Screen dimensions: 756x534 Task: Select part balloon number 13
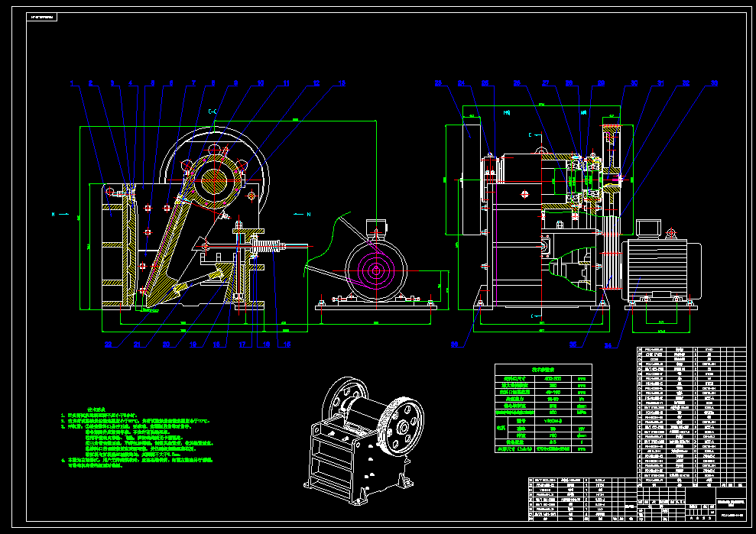click(342, 83)
